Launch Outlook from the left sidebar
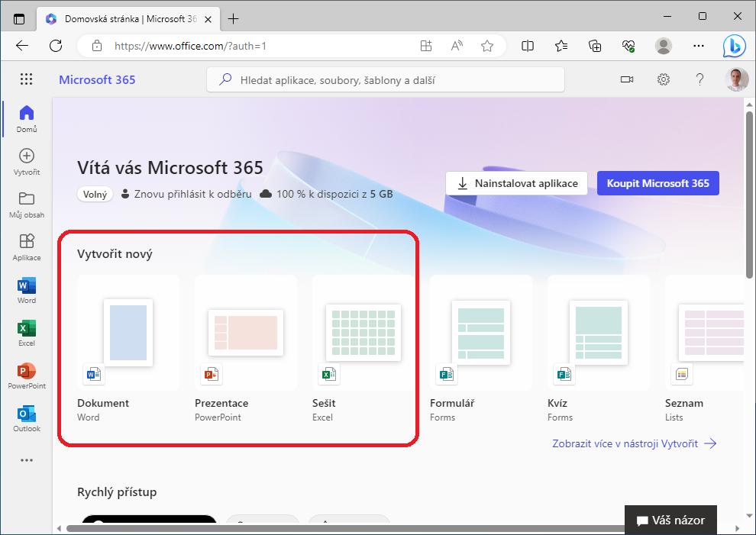 [27, 418]
